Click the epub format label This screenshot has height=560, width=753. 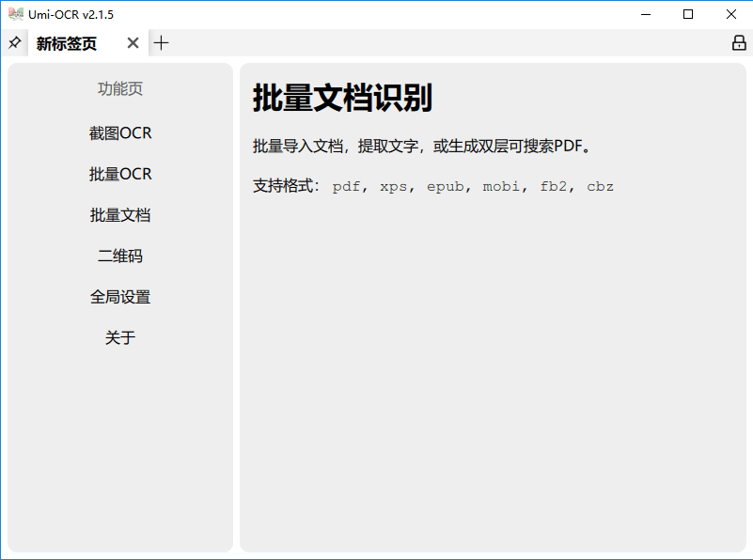click(x=445, y=186)
